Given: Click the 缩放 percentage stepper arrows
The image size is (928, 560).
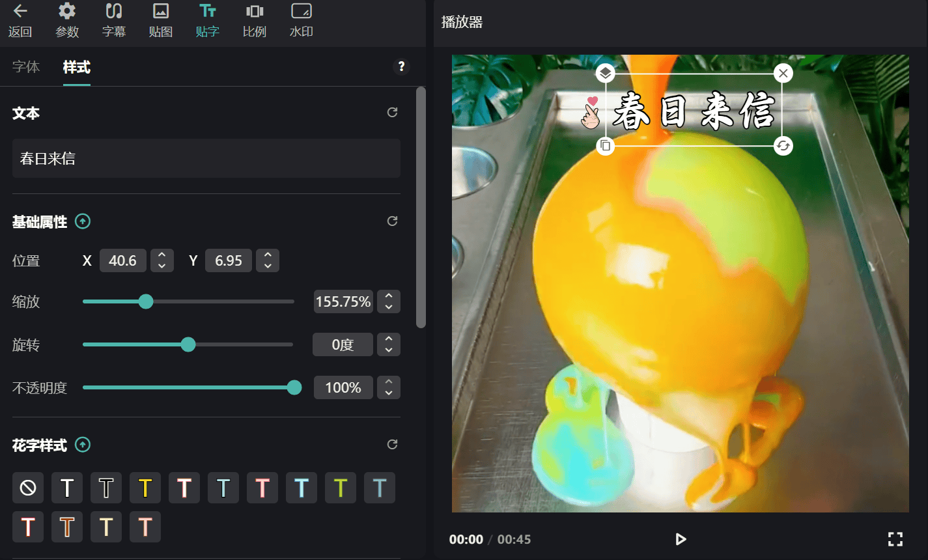Looking at the screenshot, I should click(x=389, y=301).
